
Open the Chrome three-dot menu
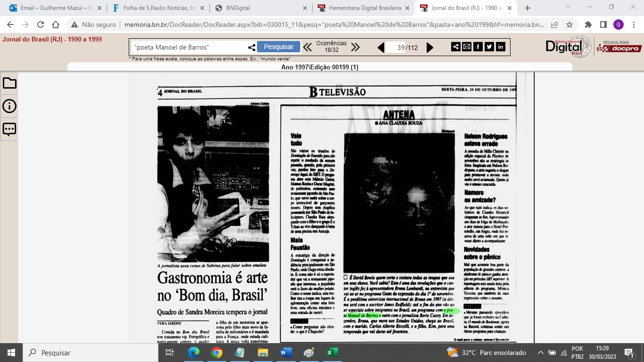tap(633, 25)
